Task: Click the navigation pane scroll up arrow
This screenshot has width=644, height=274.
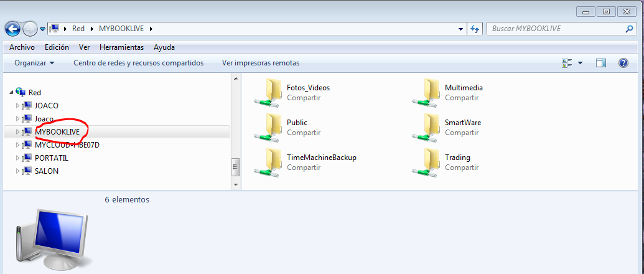Action: (x=236, y=78)
